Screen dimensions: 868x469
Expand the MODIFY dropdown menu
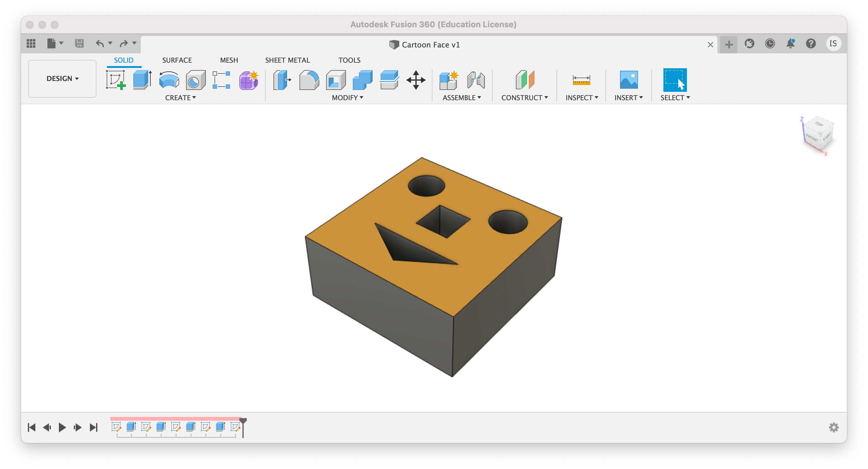pos(346,98)
